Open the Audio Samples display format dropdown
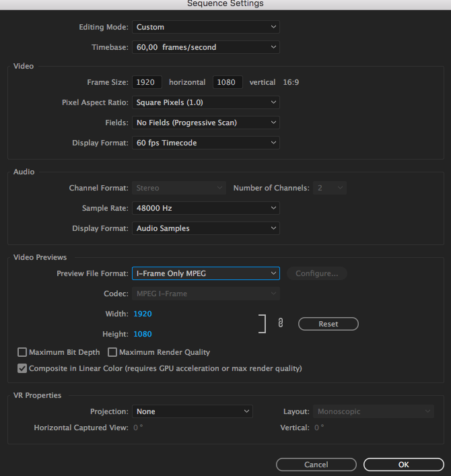This screenshot has height=476, width=451. pos(205,228)
